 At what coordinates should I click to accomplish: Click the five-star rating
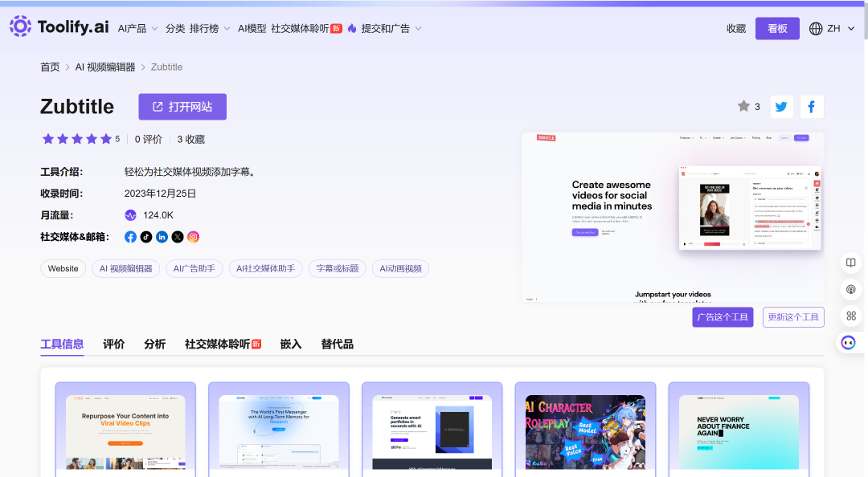coord(77,139)
